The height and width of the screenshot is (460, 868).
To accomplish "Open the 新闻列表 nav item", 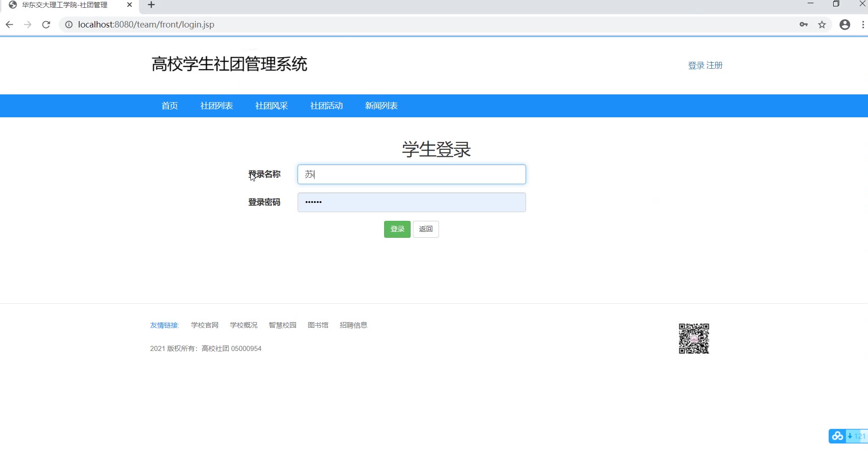I will [x=381, y=106].
